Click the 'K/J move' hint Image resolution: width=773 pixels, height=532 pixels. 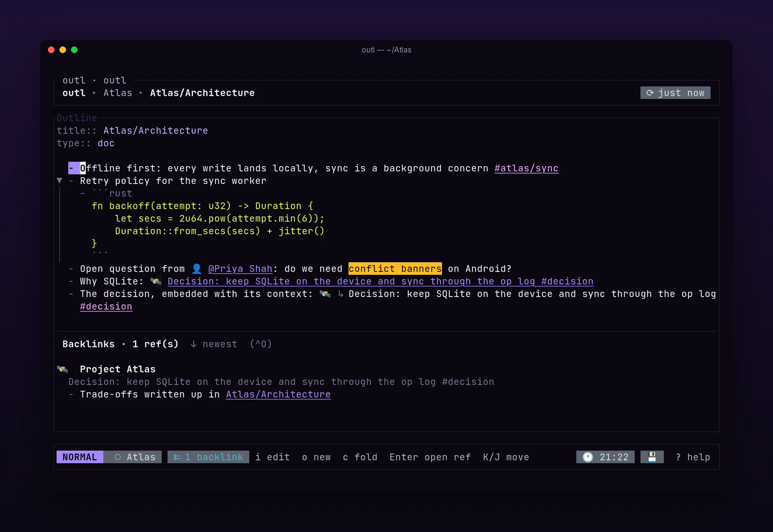click(506, 457)
